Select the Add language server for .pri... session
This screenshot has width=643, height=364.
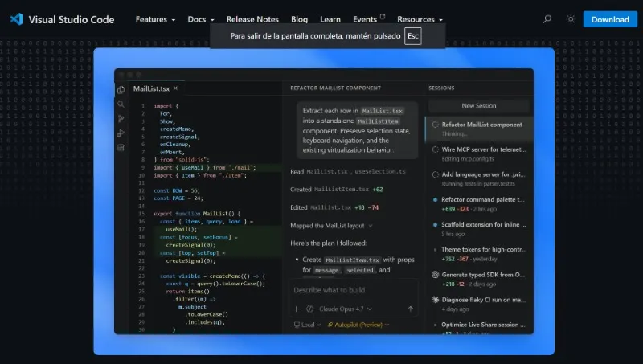(479, 178)
